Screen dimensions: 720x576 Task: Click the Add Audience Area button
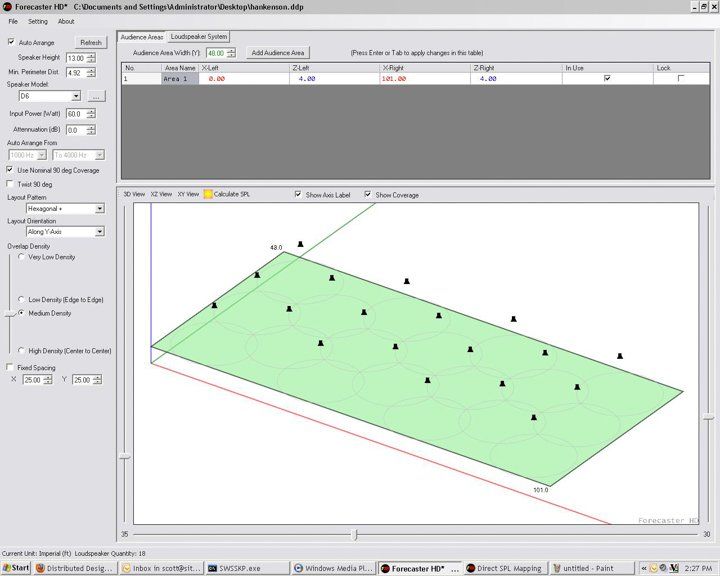pyautogui.click(x=278, y=52)
